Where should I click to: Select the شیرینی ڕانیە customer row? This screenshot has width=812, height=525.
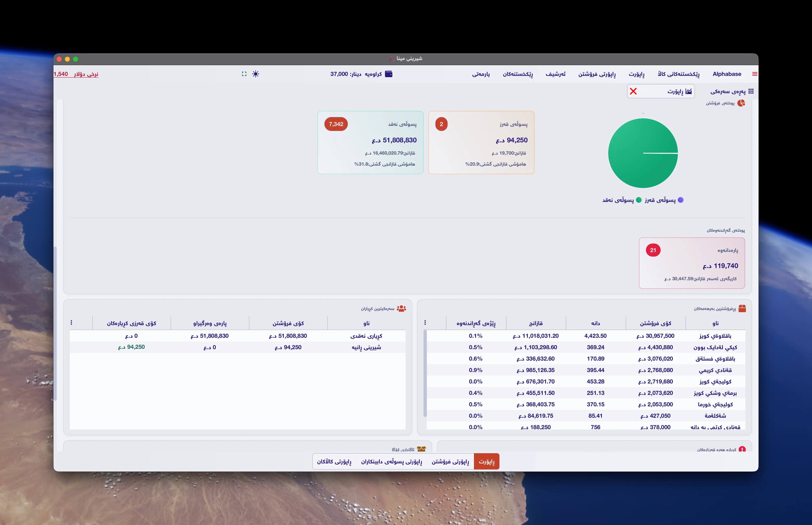point(238,347)
